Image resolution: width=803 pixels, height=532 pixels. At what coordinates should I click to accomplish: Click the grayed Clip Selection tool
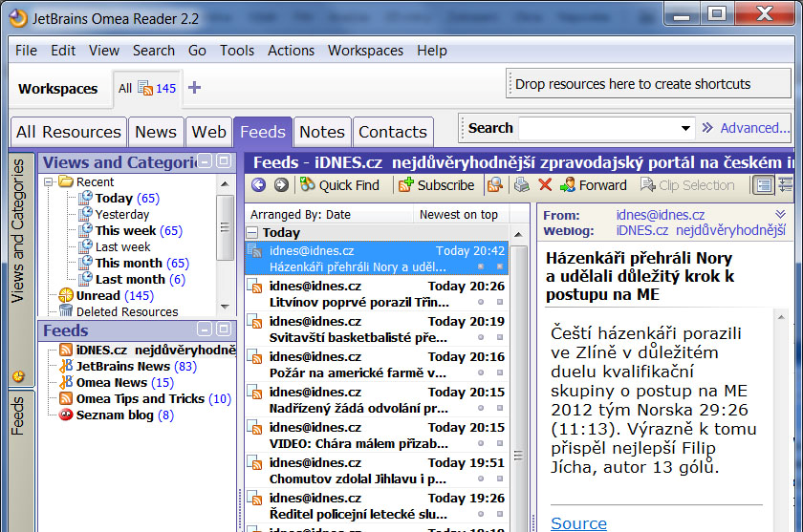(x=687, y=184)
